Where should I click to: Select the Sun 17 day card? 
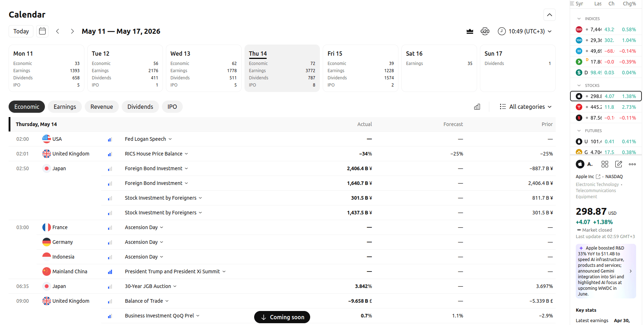518,68
